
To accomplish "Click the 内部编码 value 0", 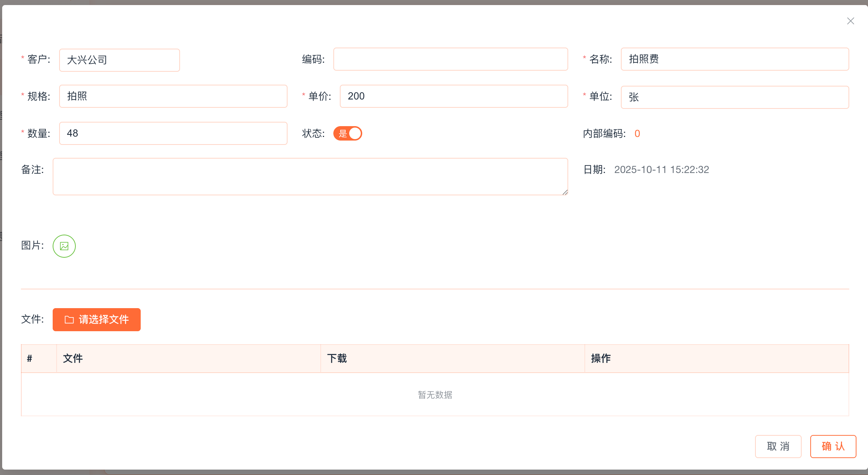I will (637, 134).
